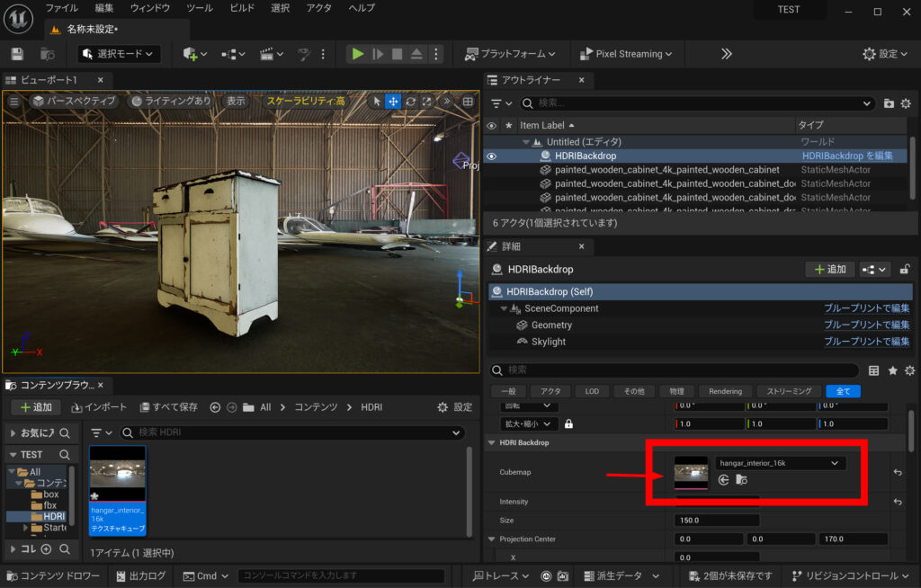Screen dimensions: 921x588
Task: Click ブループリントで編集 next to Skylight
Action: pyautogui.click(x=867, y=342)
